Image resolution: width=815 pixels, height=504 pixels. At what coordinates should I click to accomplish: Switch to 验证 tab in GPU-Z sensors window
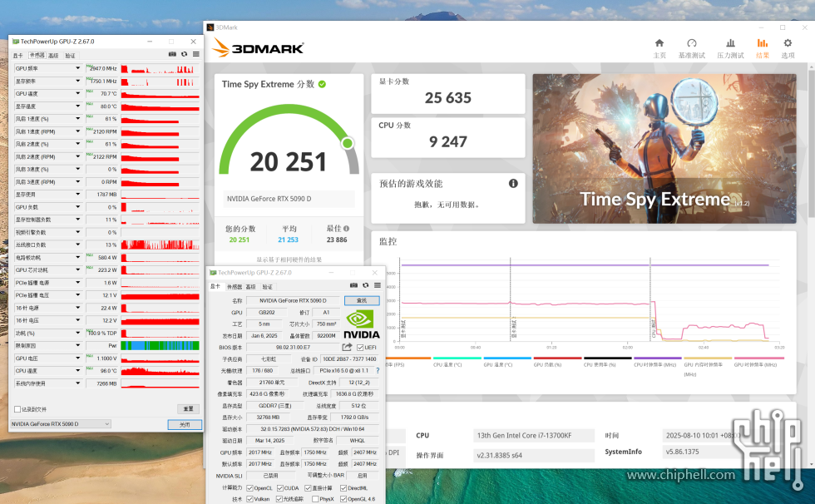coord(70,56)
